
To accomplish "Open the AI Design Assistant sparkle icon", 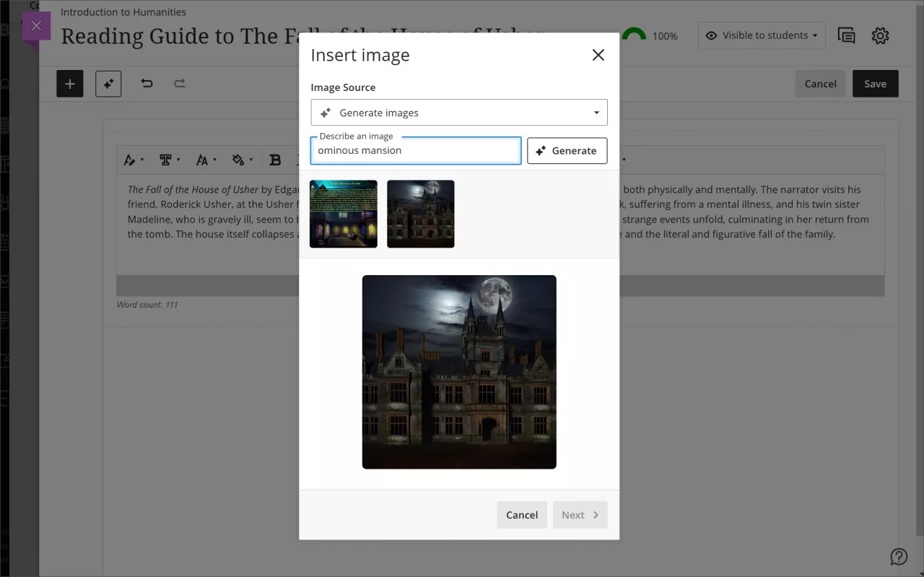I will pos(108,83).
